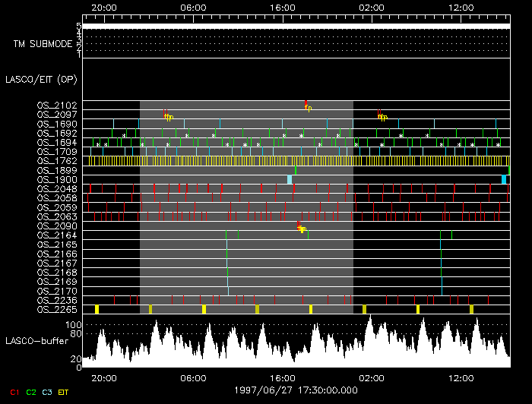The width and height of the screenshot is (532, 404).
Task: Click the 1997/06/27 17:30:00.000 timestamp
Action: [x=296, y=390]
